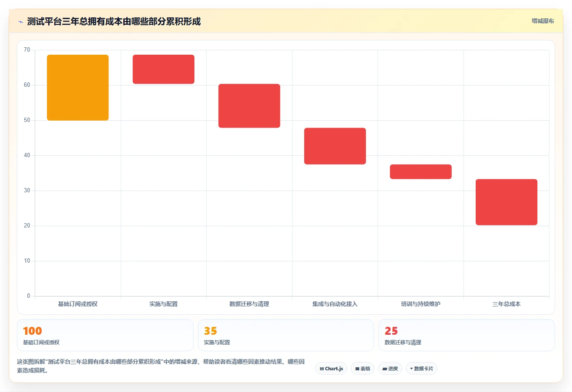Click the 表格 tag

point(363,369)
